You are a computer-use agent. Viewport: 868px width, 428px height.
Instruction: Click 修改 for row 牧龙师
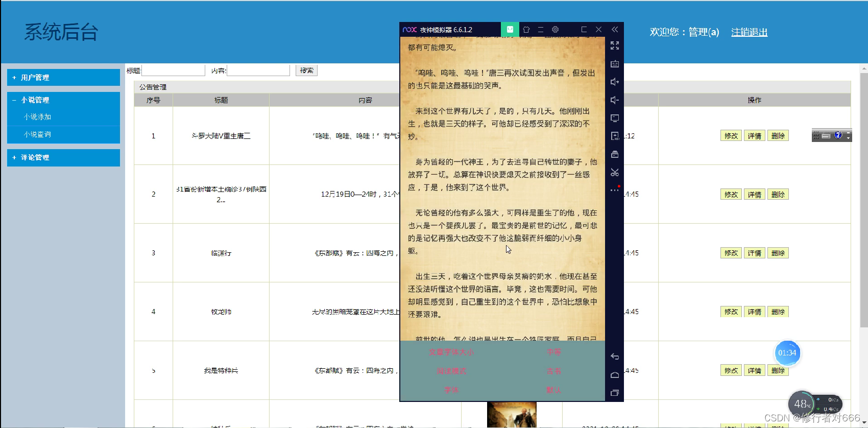point(731,312)
